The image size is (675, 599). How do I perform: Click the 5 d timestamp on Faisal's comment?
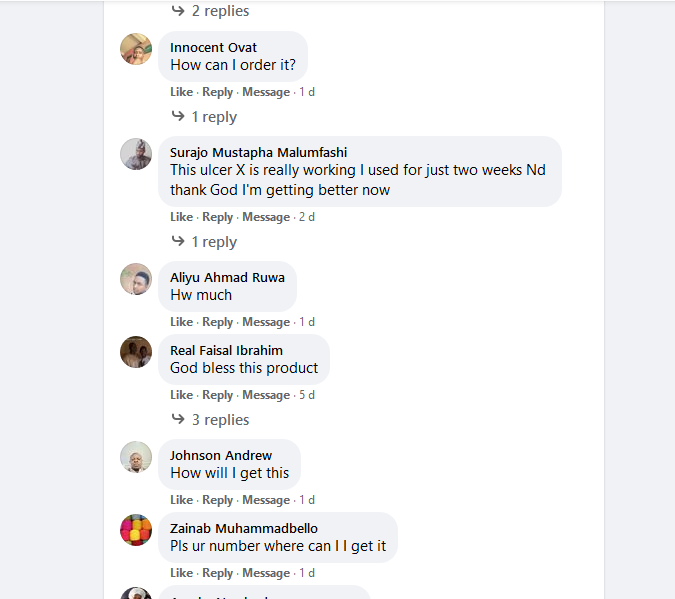tap(307, 395)
